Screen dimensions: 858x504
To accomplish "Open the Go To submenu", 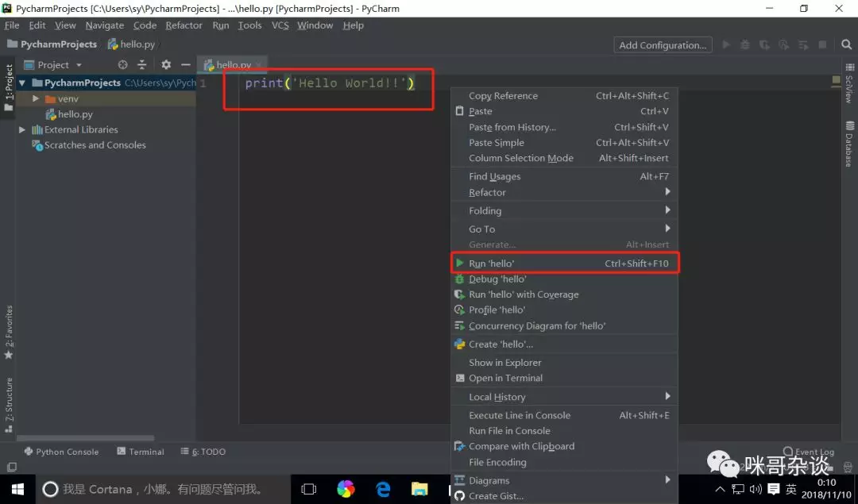I will (564, 229).
